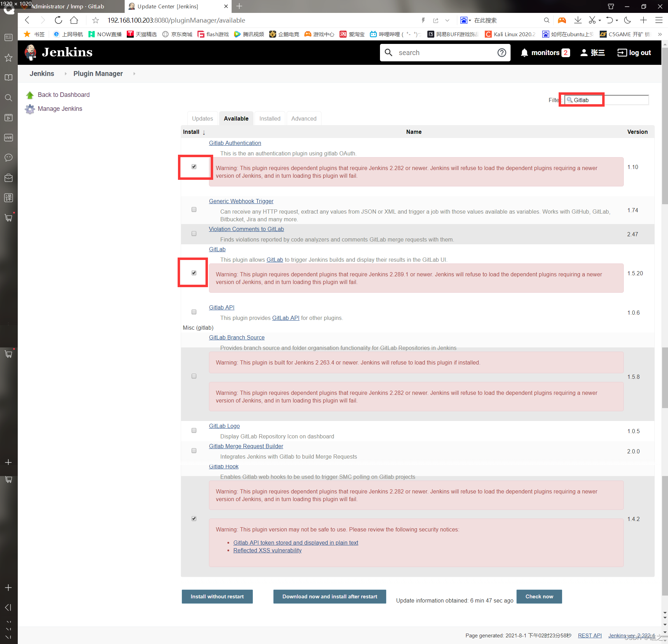Viewport: 668px width, 644px height.
Task: Expand the Jenkins breadcrumb dropdown arrow
Action: coord(65,74)
